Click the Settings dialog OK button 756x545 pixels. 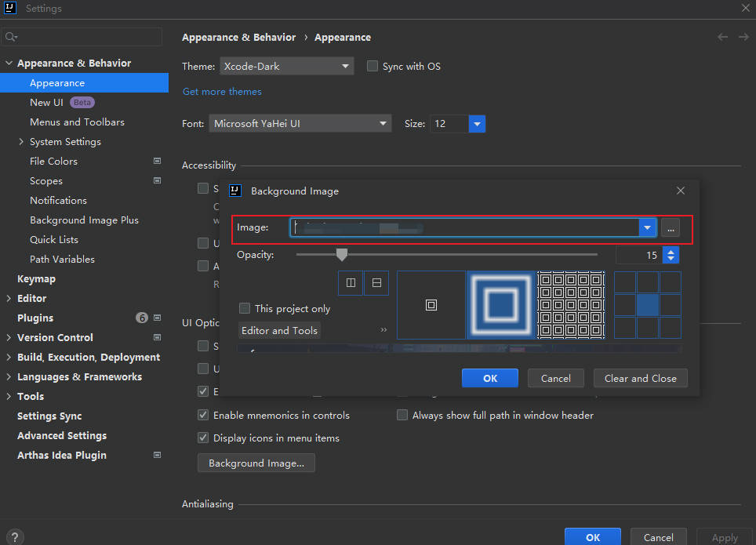point(593,537)
